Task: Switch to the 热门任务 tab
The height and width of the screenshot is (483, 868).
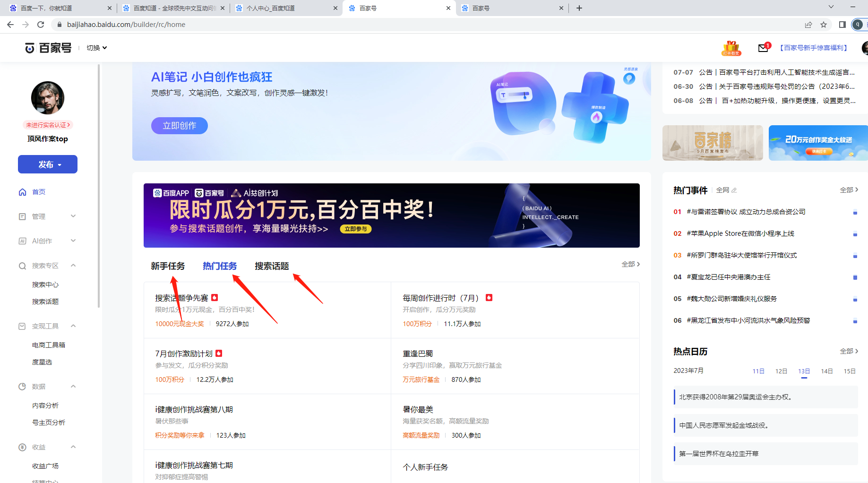Action: pyautogui.click(x=220, y=266)
